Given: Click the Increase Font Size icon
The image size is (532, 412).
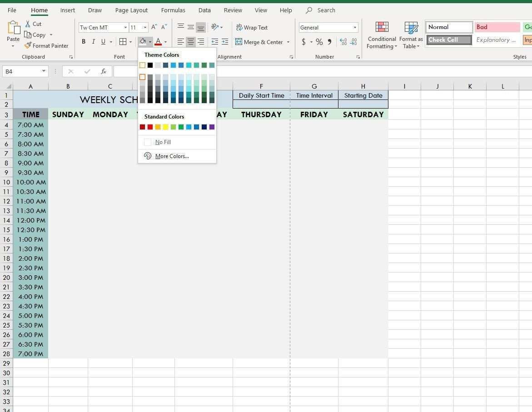Looking at the screenshot, I should pyautogui.click(x=154, y=27).
